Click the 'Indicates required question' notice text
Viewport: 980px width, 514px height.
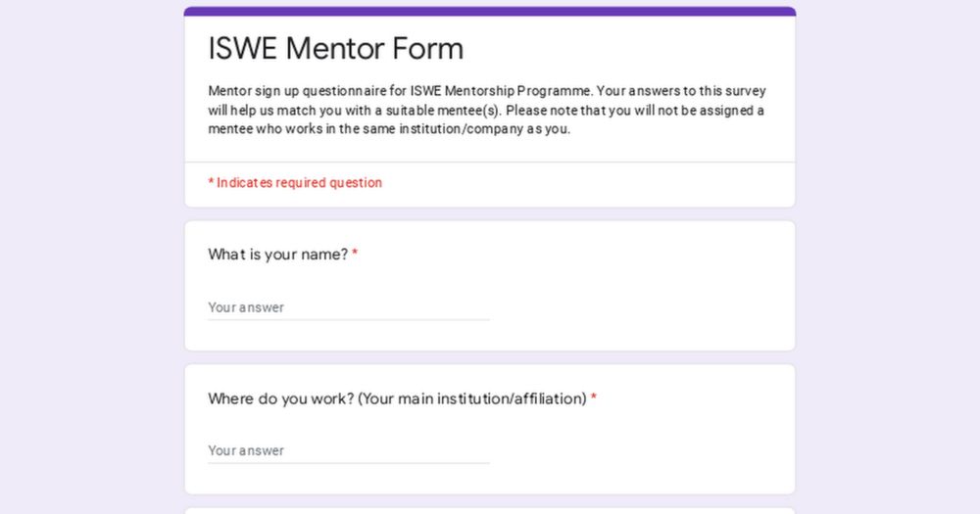(295, 182)
